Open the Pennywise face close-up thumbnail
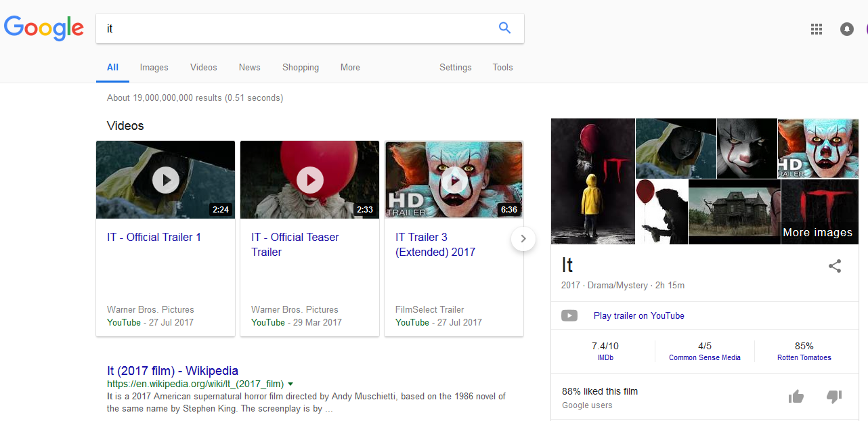 (747, 148)
